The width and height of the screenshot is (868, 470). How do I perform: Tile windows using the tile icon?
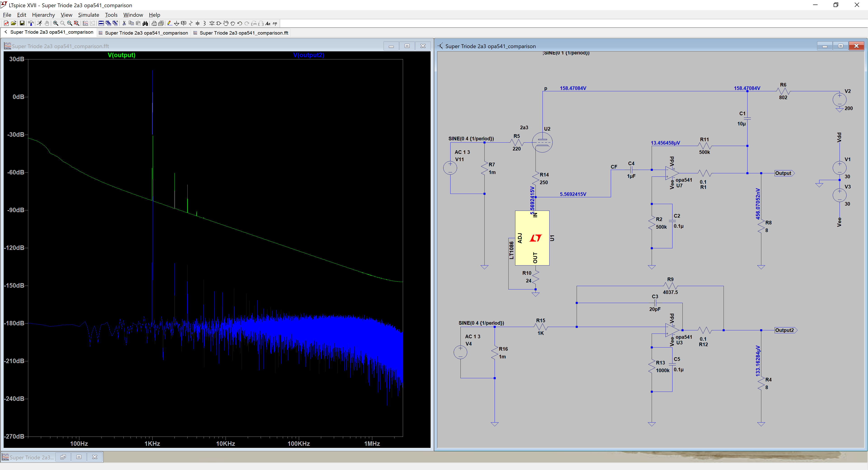pyautogui.click(x=101, y=23)
